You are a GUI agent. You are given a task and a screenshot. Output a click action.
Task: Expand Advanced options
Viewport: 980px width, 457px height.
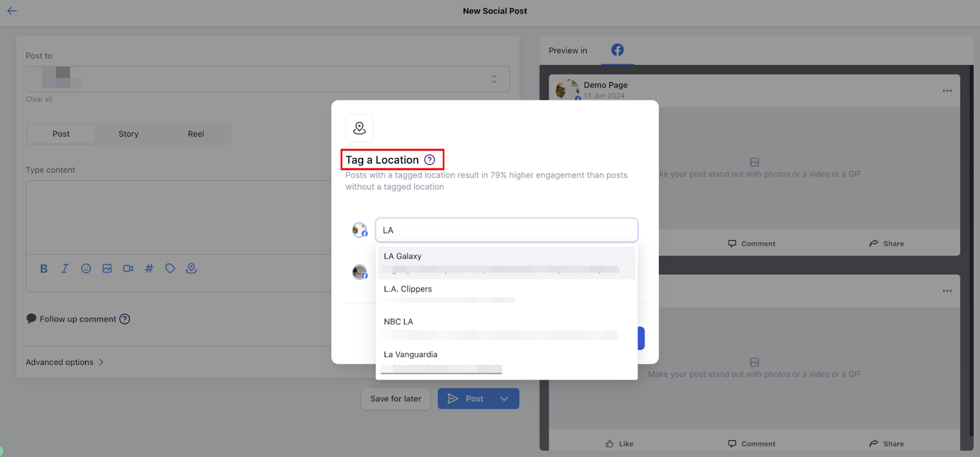[65, 362]
